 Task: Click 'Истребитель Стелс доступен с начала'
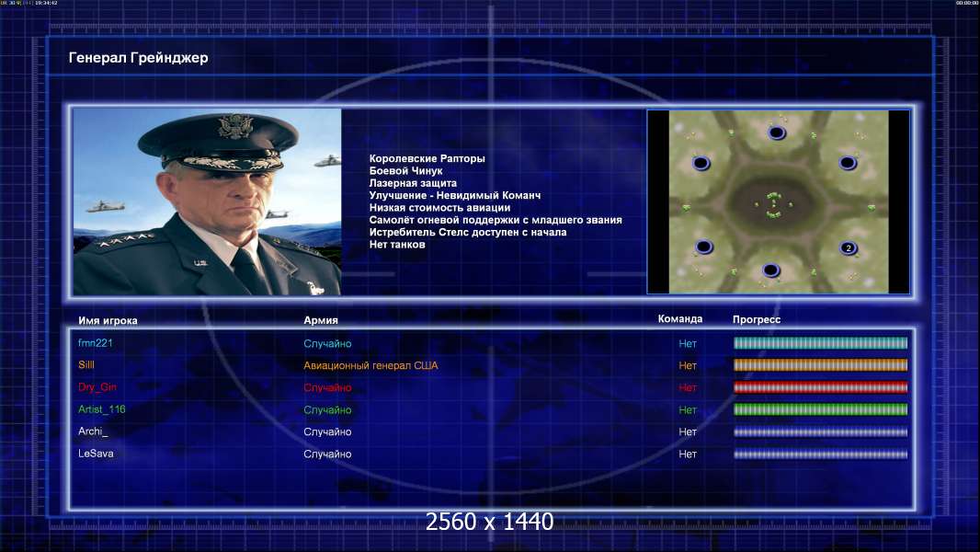coord(468,232)
